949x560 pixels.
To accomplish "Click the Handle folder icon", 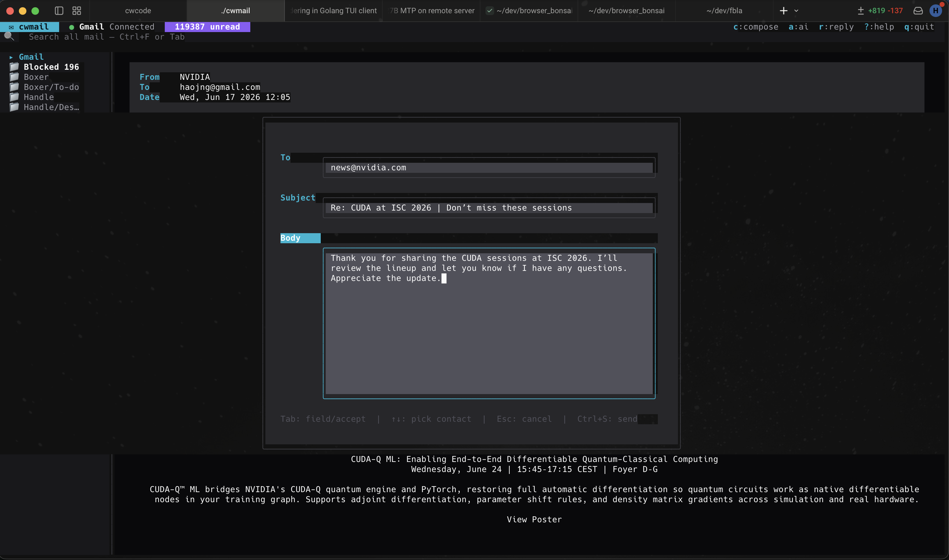I will (x=14, y=97).
